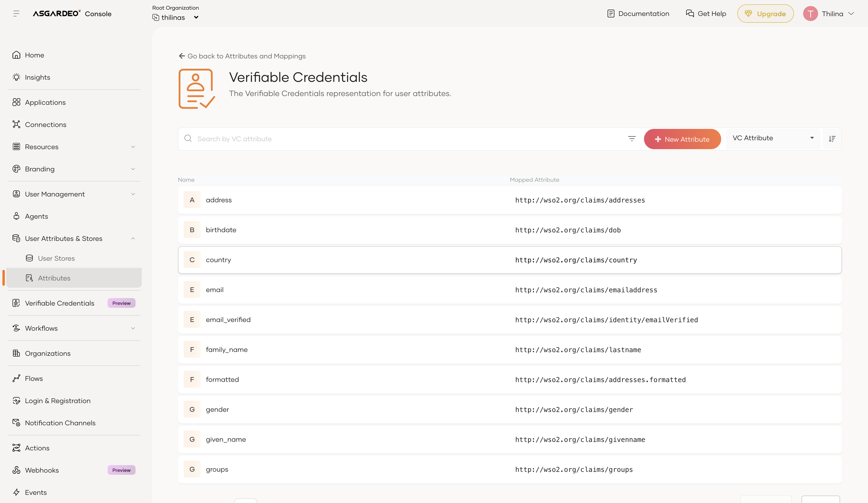Expand the Thilina user profile menu
The width and height of the screenshot is (868, 503).
(x=851, y=14)
